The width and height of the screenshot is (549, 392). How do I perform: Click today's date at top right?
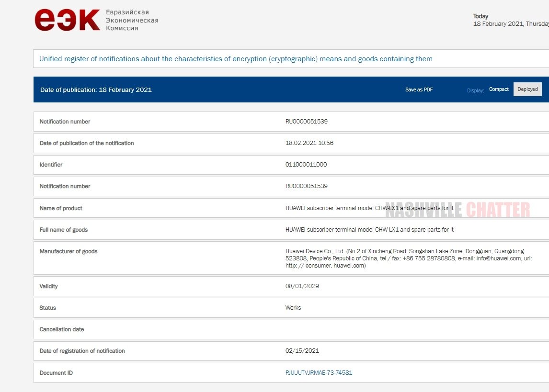click(511, 24)
